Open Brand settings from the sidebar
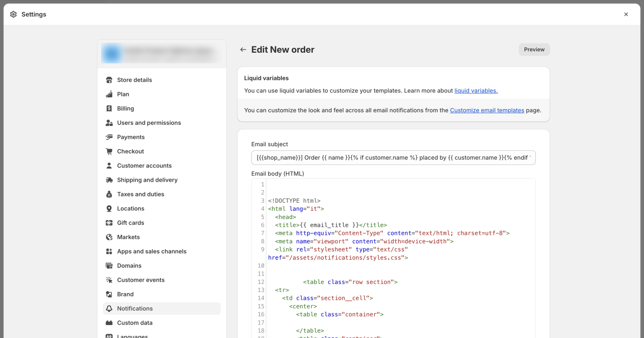Image resolution: width=644 pixels, height=338 pixels. (x=125, y=294)
